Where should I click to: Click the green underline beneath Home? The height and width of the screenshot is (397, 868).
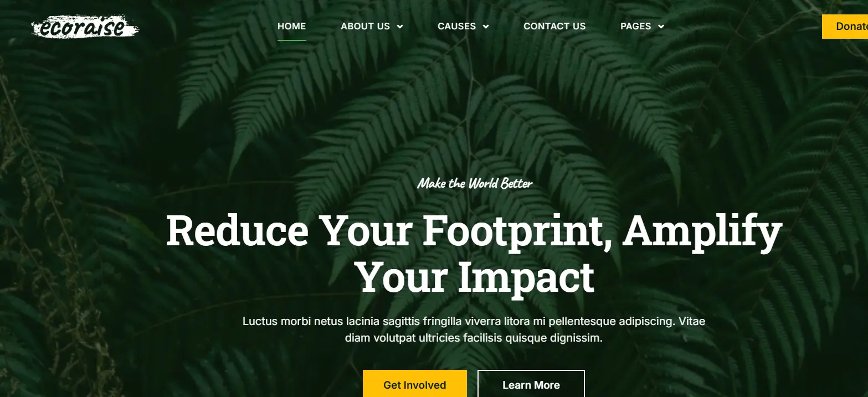292,40
